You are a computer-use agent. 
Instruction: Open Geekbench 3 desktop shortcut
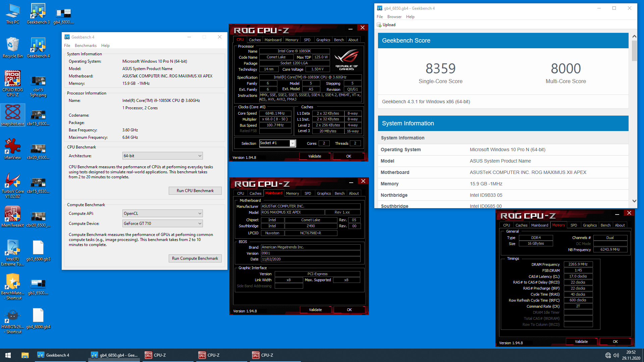(38, 14)
